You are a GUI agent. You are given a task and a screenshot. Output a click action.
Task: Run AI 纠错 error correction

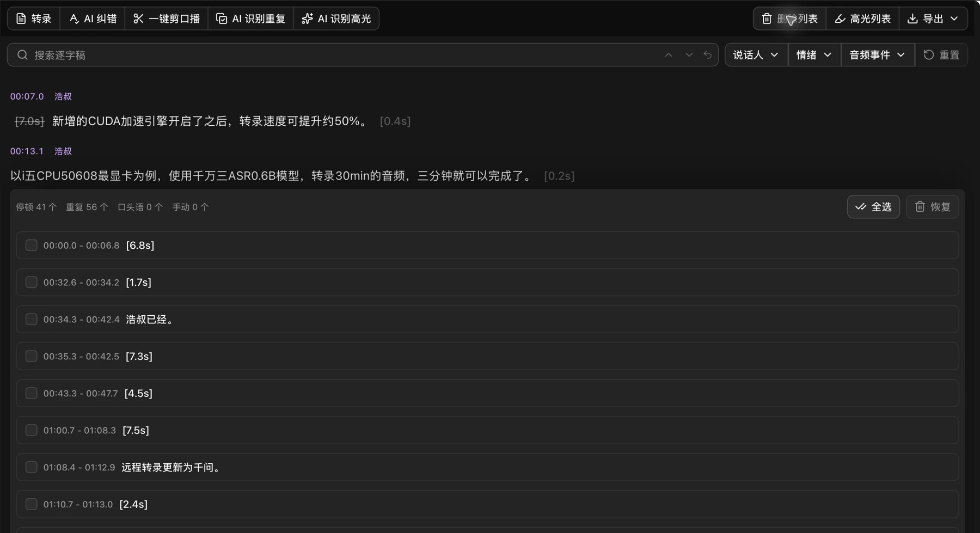(x=93, y=19)
